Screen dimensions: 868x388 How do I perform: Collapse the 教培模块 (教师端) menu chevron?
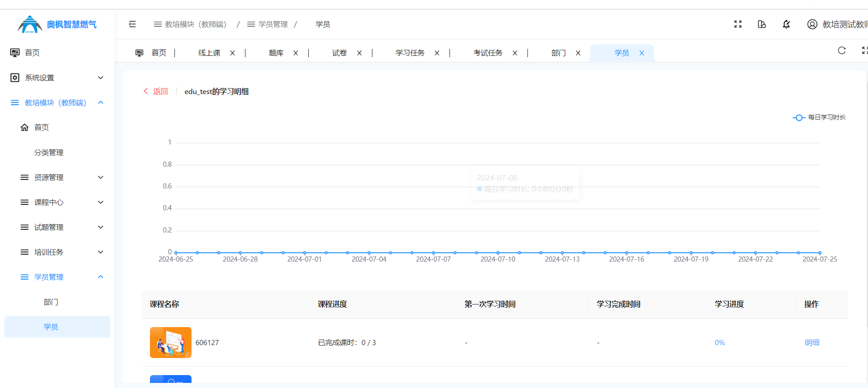tap(101, 102)
